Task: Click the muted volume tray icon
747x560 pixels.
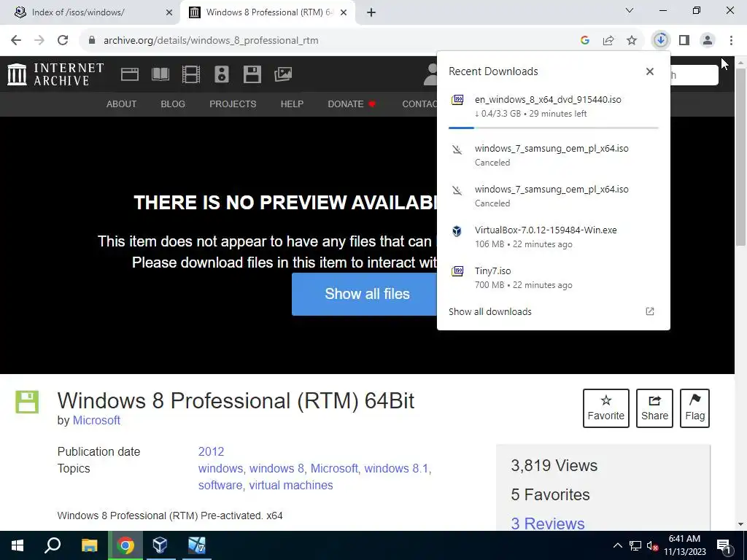Action: click(653, 545)
